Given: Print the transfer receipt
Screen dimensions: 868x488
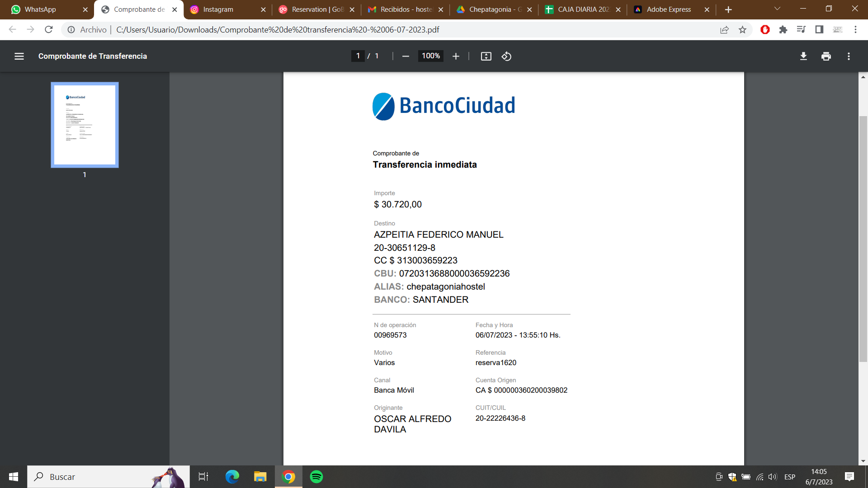Looking at the screenshot, I should click(x=826, y=56).
